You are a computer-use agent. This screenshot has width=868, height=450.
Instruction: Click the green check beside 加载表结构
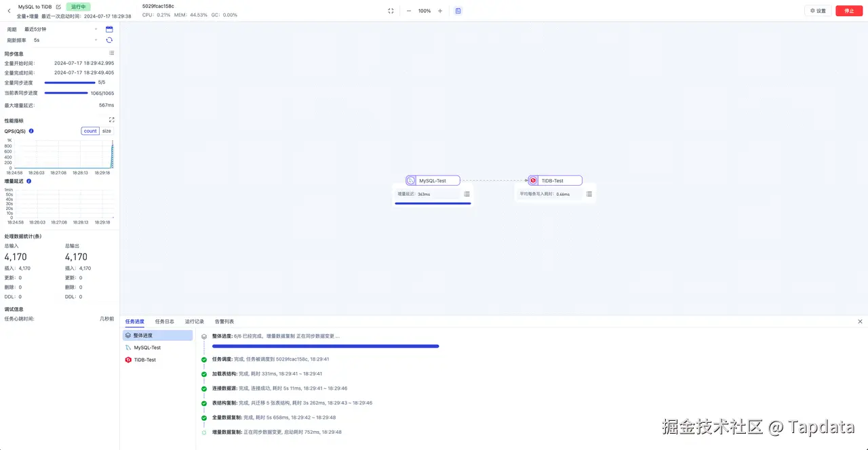click(x=204, y=374)
